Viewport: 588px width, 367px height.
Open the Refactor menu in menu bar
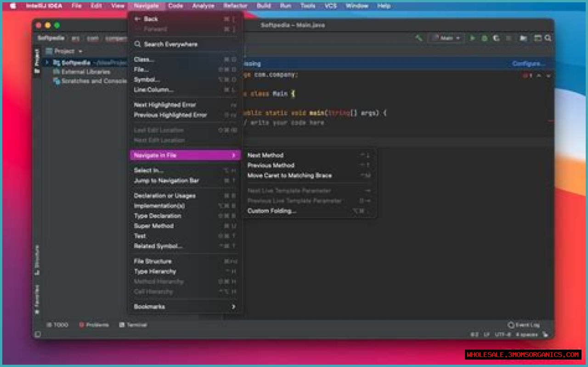(x=235, y=6)
